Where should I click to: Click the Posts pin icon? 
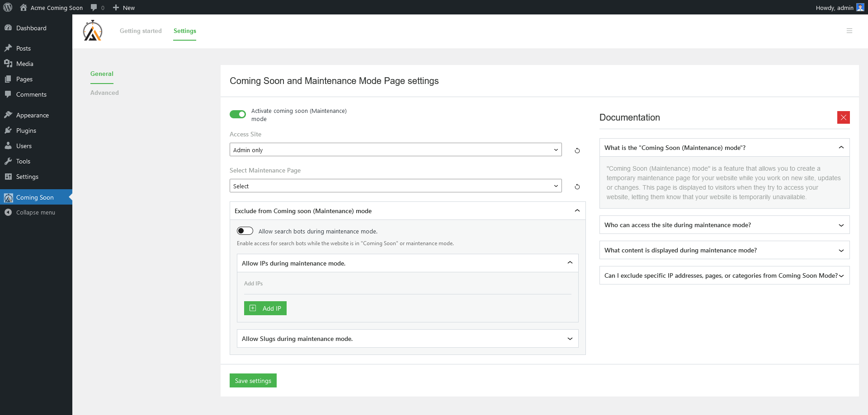[8, 48]
